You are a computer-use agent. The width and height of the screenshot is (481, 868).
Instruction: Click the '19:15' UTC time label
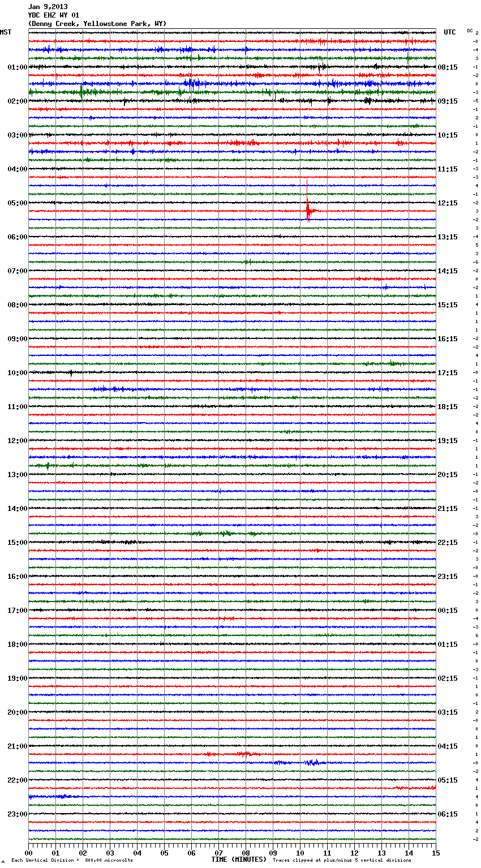[448, 441]
